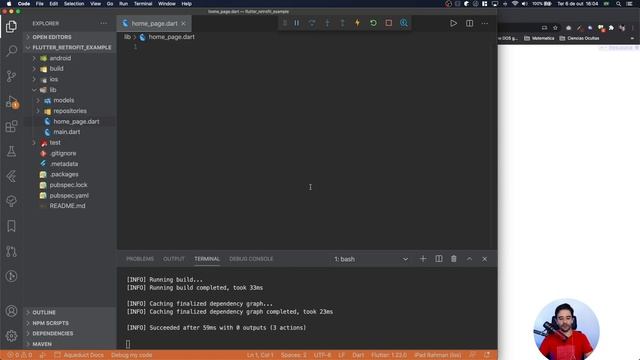Open the Search view in activity bar
Screen dimensions: 640x360
pos(11,51)
